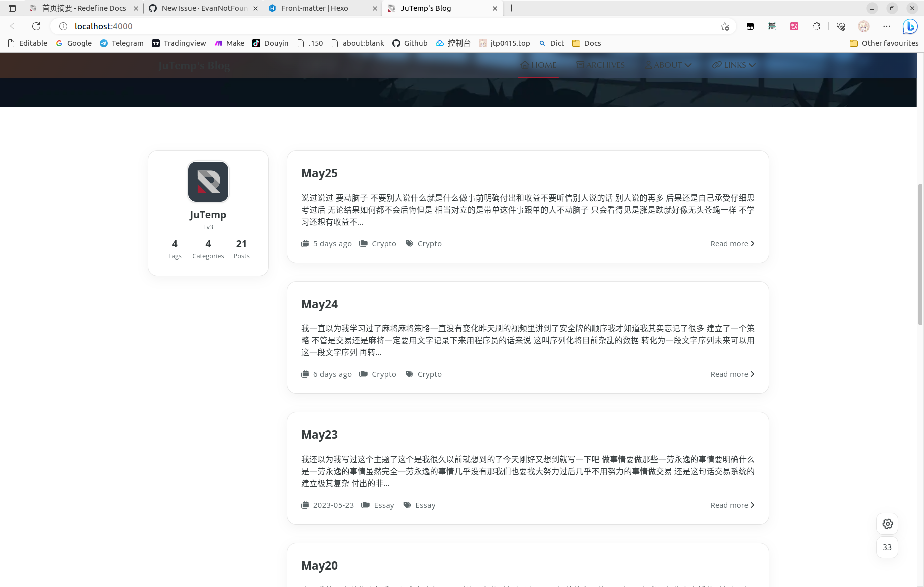Reload the page with the refresh icon
This screenshot has width=924, height=587.
tap(36, 26)
